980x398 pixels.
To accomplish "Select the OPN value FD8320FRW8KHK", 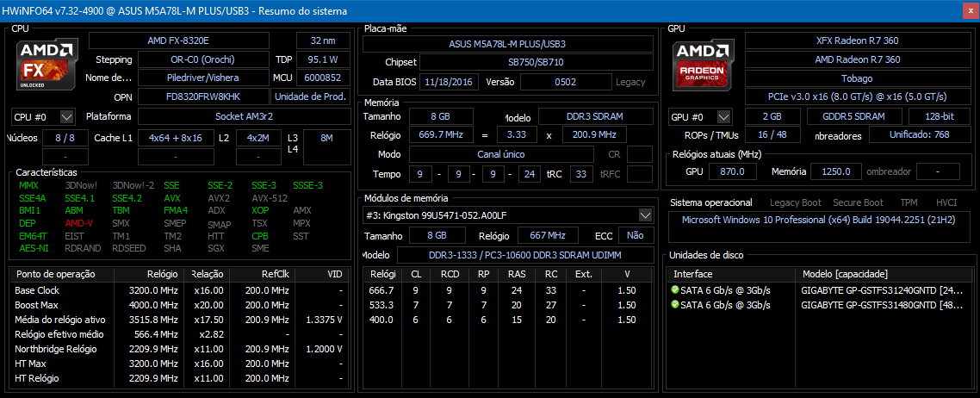I will [x=203, y=96].
